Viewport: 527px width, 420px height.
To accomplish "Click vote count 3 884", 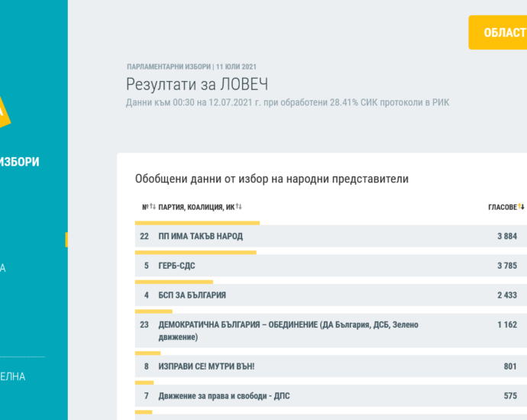I will point(507,236).
